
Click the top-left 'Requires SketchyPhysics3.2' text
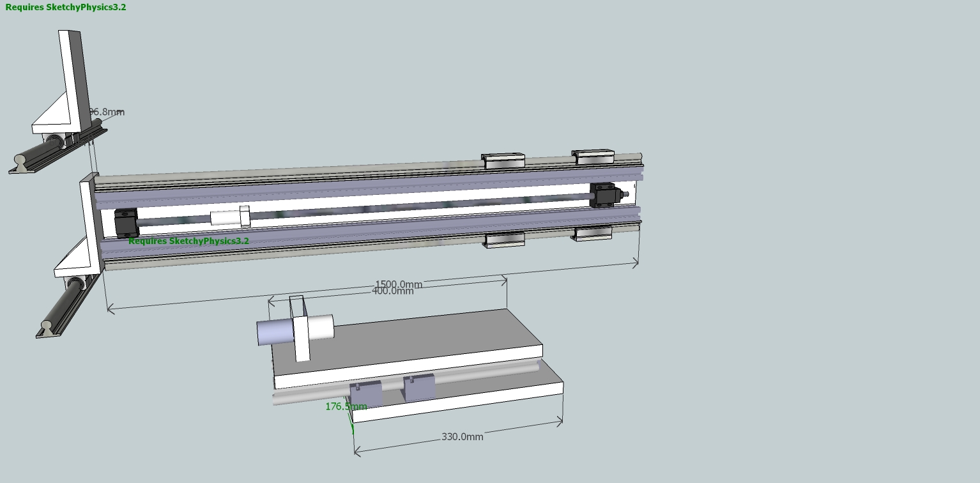[66, 8]
